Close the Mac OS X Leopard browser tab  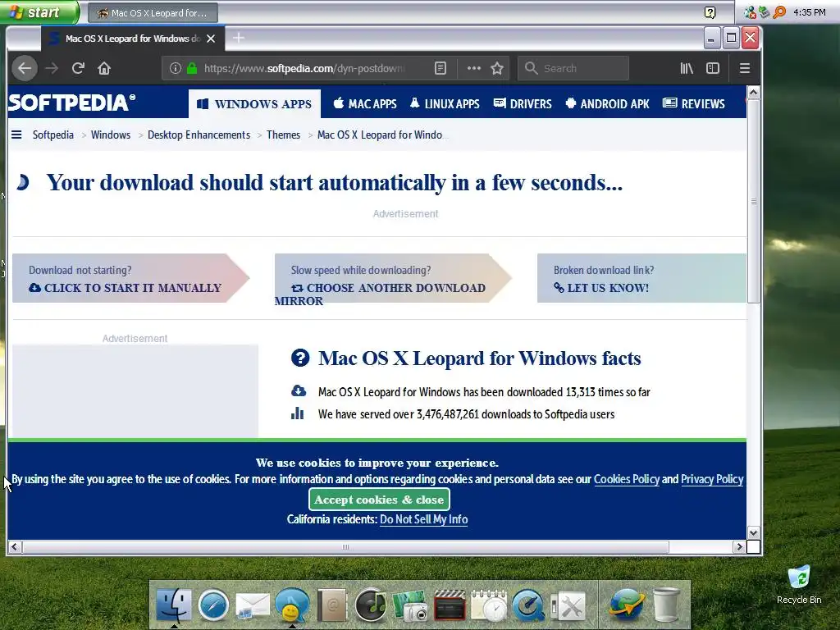click(211, 39)
